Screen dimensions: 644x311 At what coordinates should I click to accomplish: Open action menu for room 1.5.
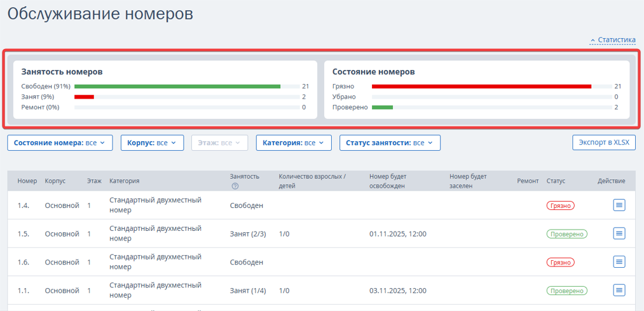pos(619,233)
